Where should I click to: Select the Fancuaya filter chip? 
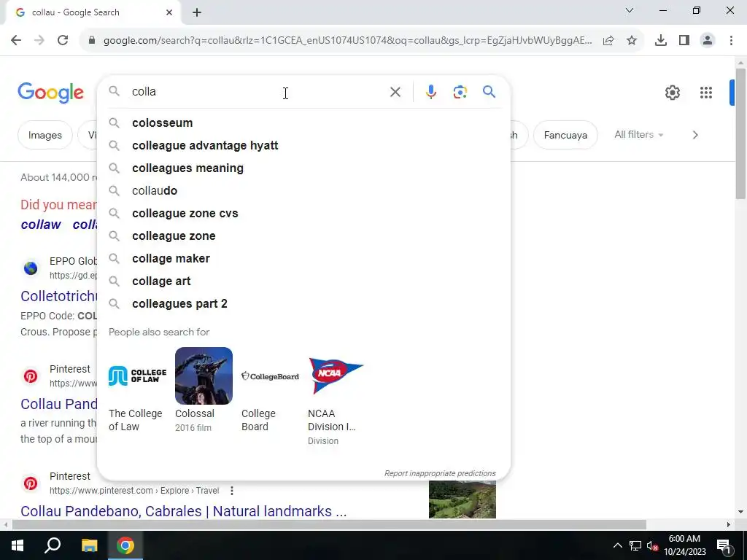pos(565,135)
